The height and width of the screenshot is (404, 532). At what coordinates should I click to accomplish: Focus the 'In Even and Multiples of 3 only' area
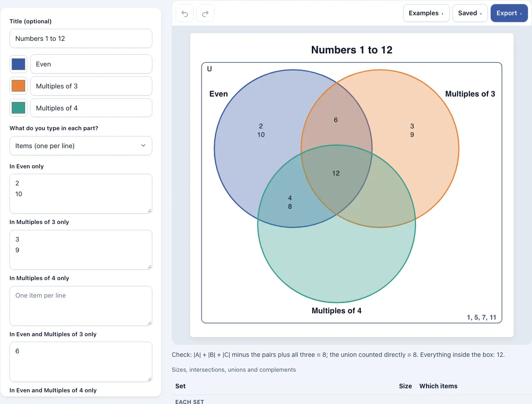[x=81, y=362]
